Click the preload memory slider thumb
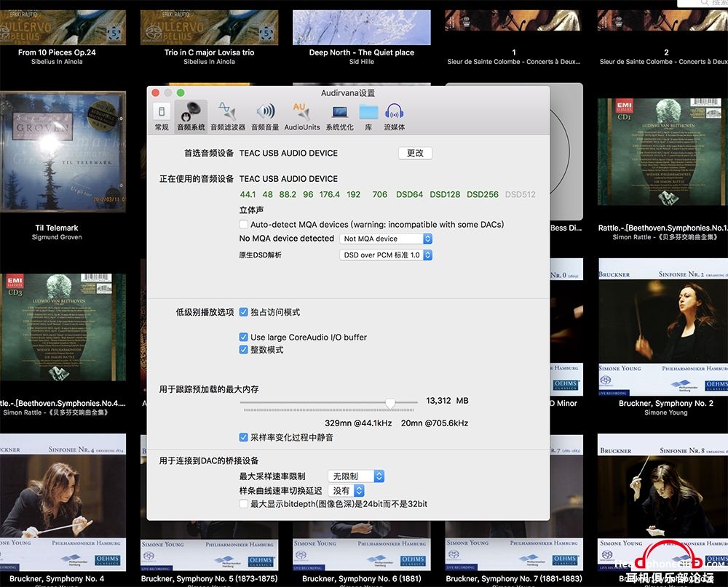The image size is (728, 587). point(390,404)
